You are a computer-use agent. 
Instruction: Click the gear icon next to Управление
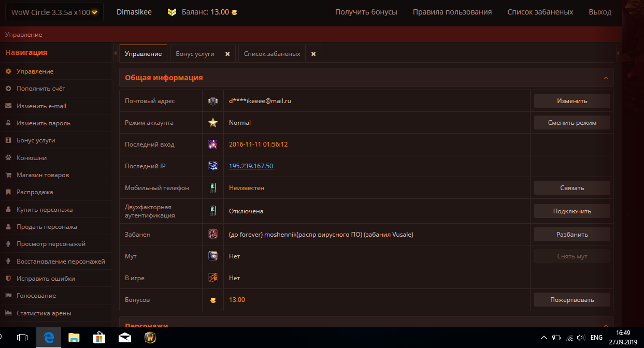point(8,71)
